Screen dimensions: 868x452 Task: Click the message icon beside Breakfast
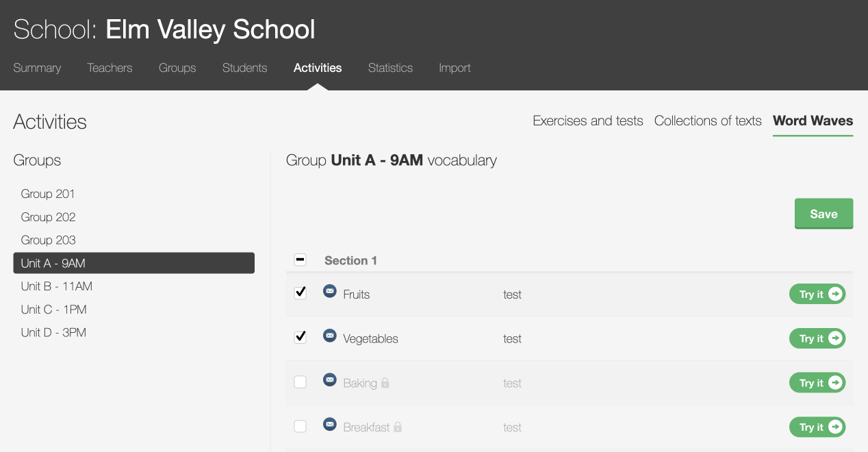click(x=329, y=425)
